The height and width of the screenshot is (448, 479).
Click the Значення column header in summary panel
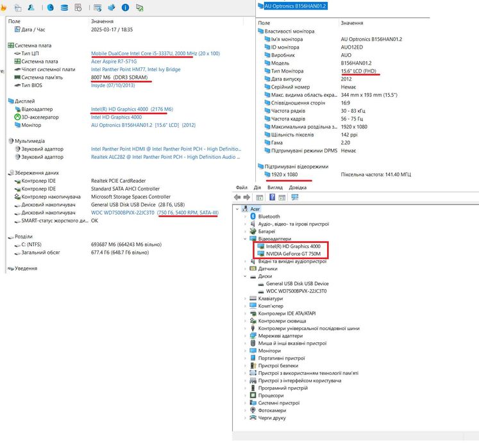click(102, 21)
